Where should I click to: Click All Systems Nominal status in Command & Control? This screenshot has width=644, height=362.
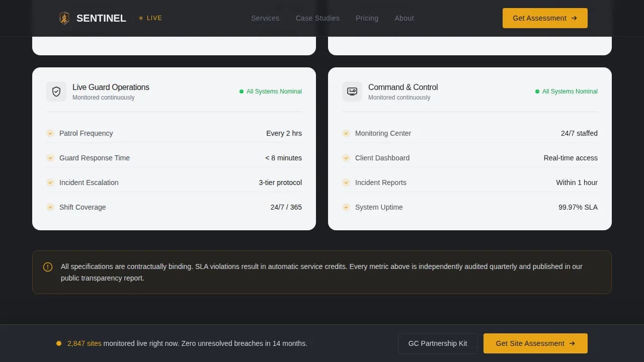567,92
